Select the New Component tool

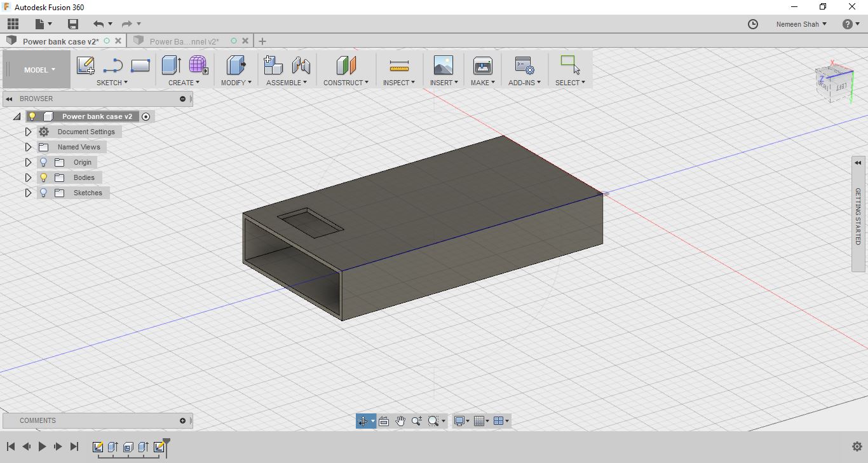[x=273, y=65]
